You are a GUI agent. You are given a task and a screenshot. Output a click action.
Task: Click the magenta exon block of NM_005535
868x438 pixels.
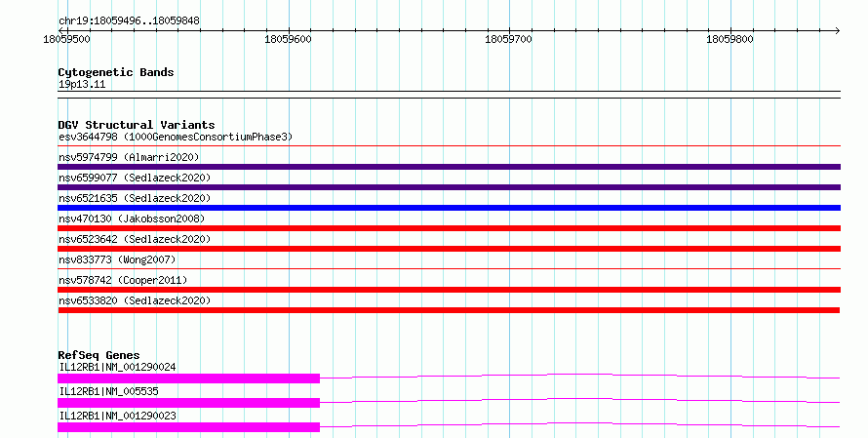tap(189, 403)
